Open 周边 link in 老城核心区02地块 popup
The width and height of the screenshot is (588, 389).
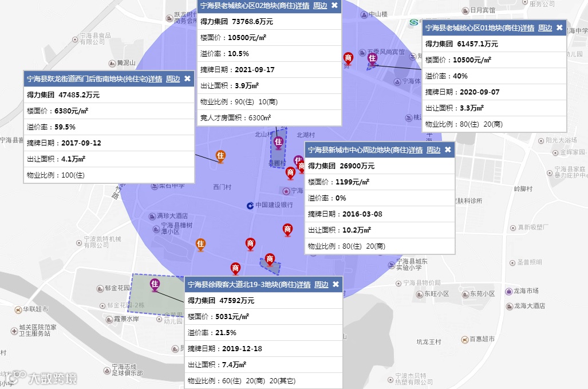tap(320, 6)
